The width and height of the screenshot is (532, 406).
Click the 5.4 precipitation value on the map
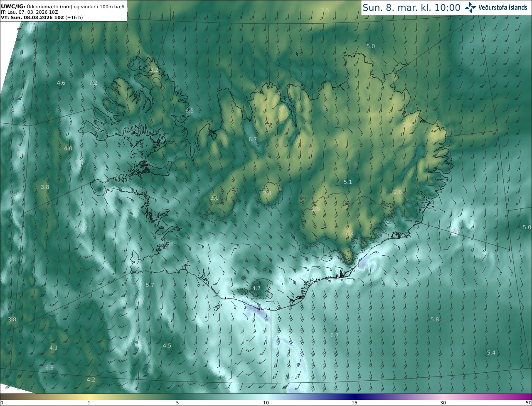(491, 352)
